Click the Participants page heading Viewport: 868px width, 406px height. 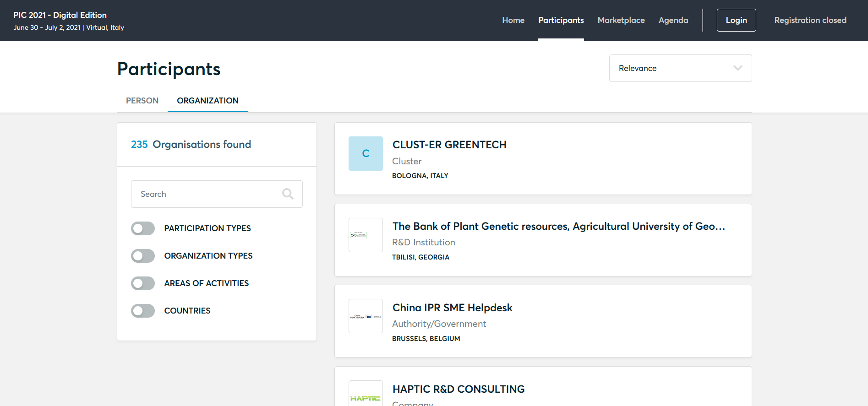coord(169,69)
